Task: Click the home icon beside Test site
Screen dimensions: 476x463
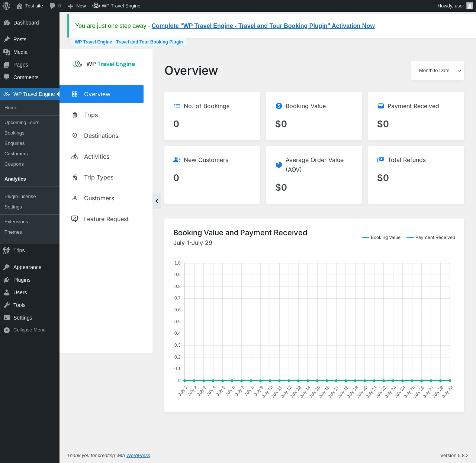Action: 19,6
